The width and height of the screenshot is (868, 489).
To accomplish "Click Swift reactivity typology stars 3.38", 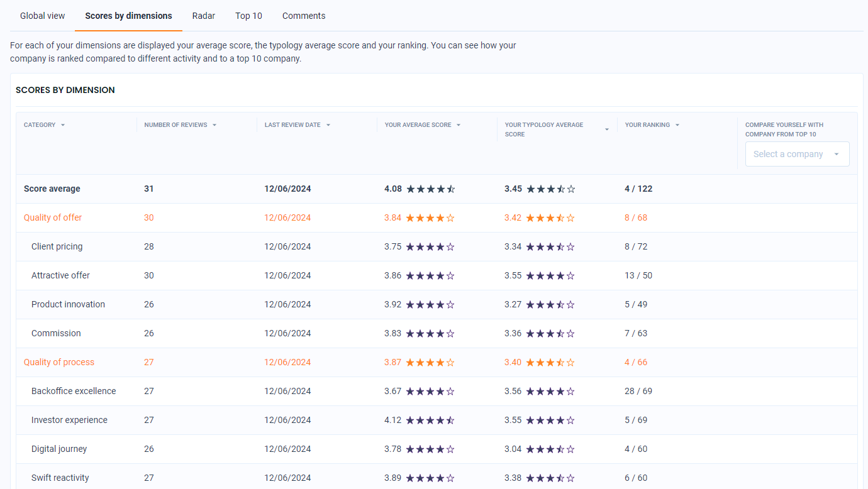I will [x=550, y=478].
